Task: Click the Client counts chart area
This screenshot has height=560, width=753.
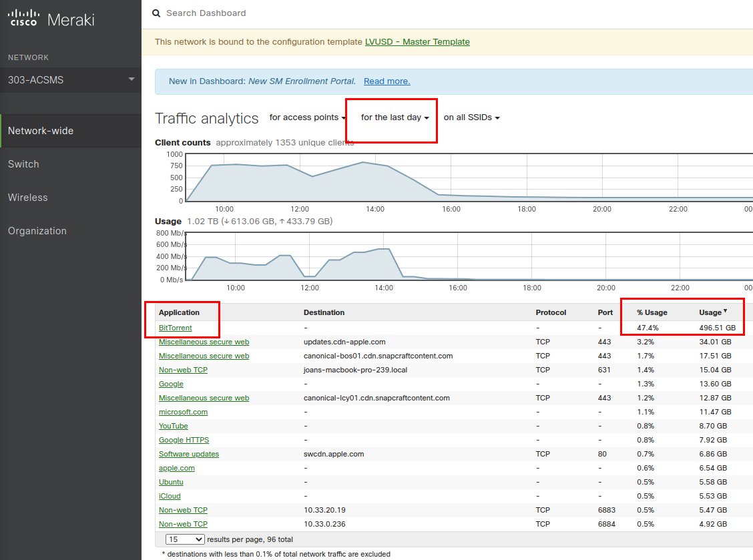Action: pyautogui.click(x=469, y=178)
